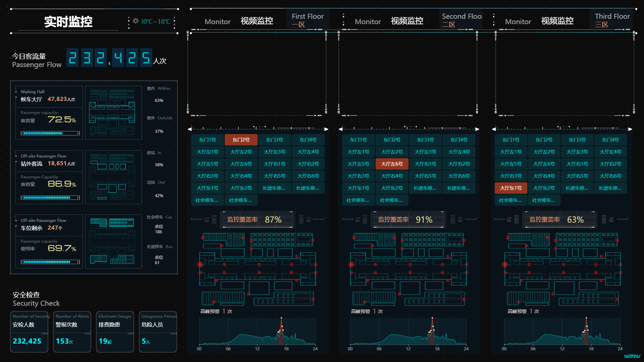This screenshot has height=362, width=644.
Task: Select camera 大厅右6号 in First Floor grid
Action: 308,176
